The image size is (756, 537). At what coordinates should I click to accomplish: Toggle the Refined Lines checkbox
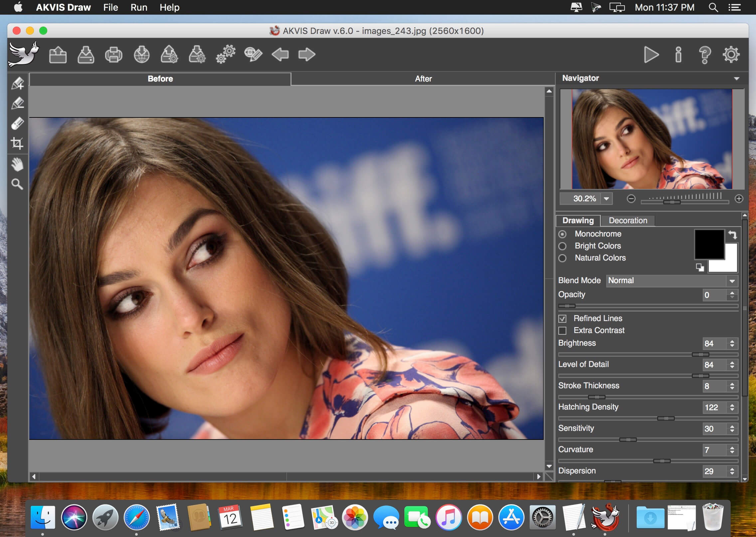tap(562, 318)
